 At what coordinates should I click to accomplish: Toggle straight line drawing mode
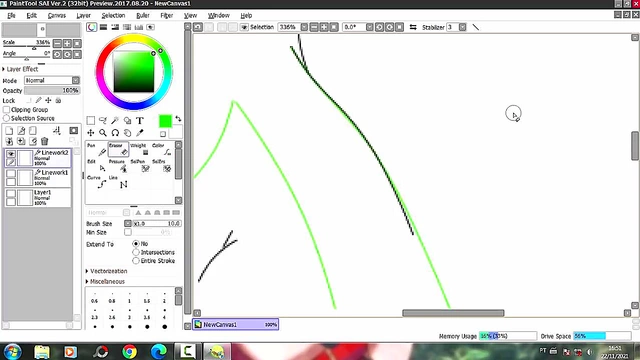(x=476, y=27)
